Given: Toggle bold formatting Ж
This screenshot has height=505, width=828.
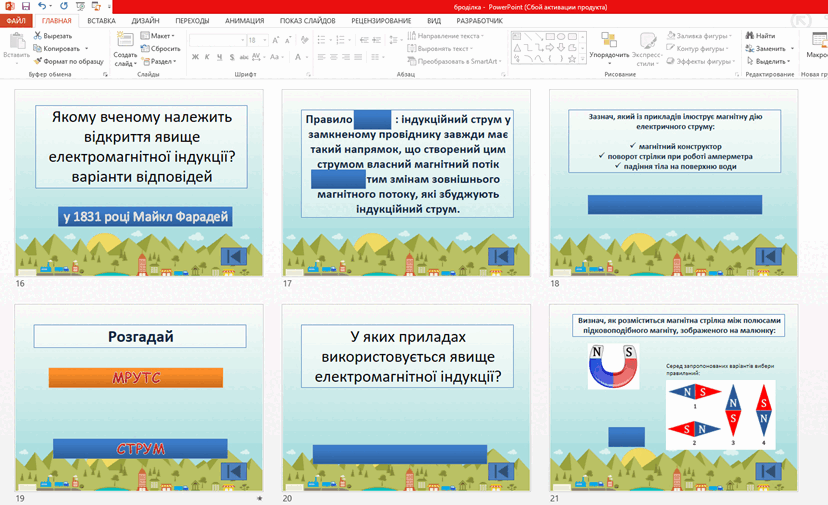Looking at the screenshot, I should tap(195, 57).
